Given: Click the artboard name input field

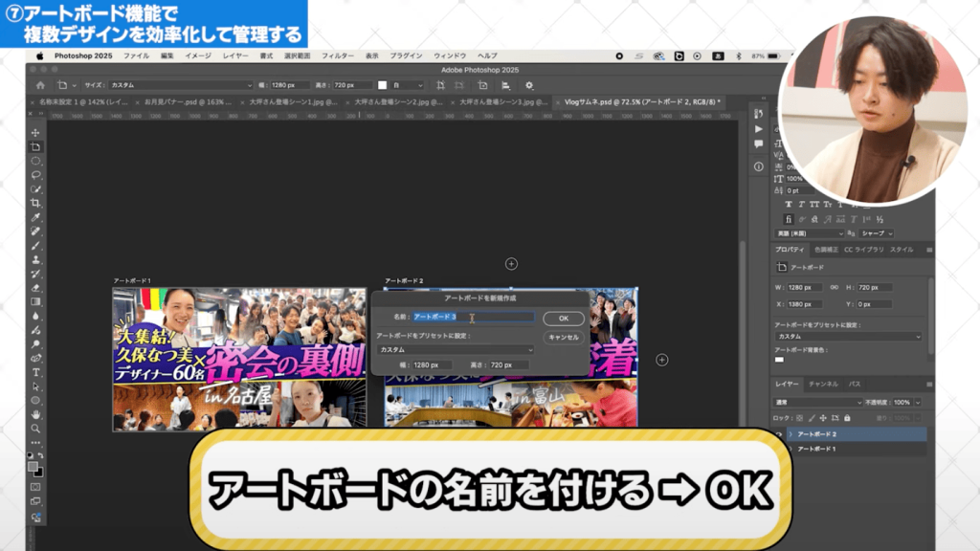Looking at the screenshot, I should (473, 317).
